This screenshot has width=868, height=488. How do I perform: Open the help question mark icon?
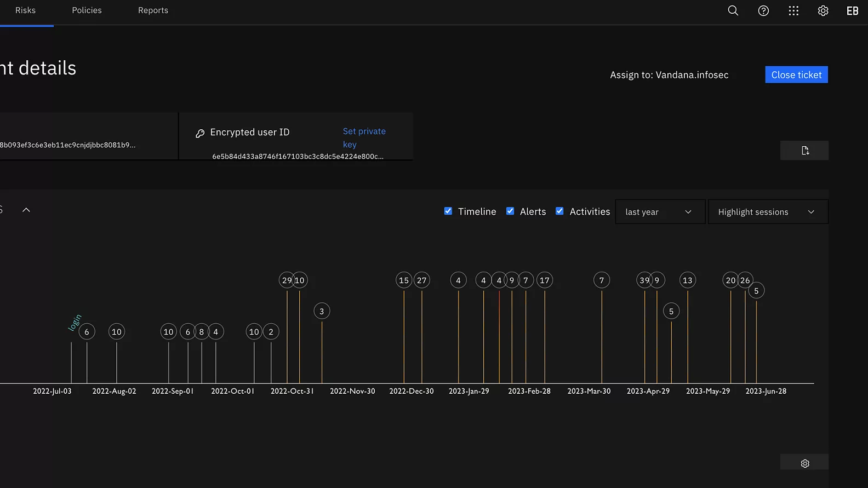[x=763, y=10]
